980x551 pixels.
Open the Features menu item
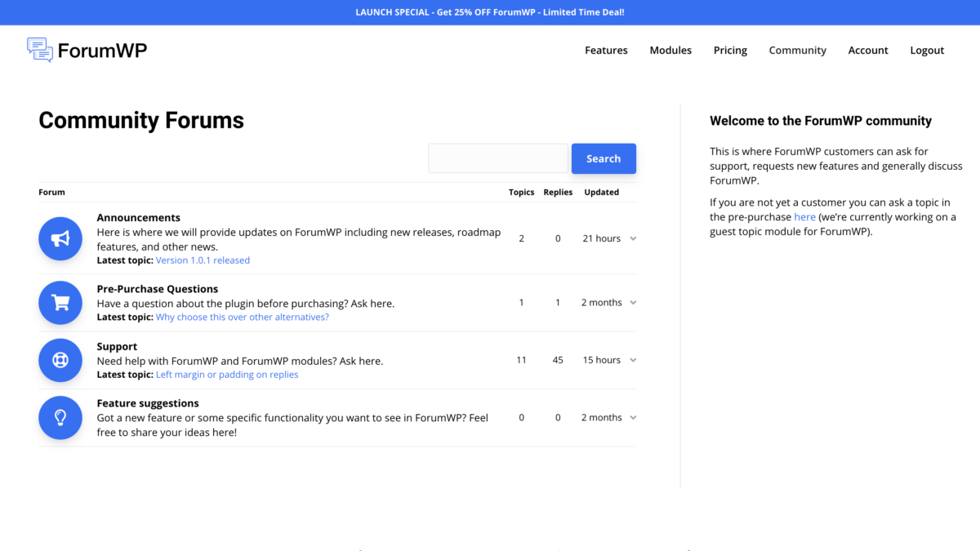pos(606,50)
